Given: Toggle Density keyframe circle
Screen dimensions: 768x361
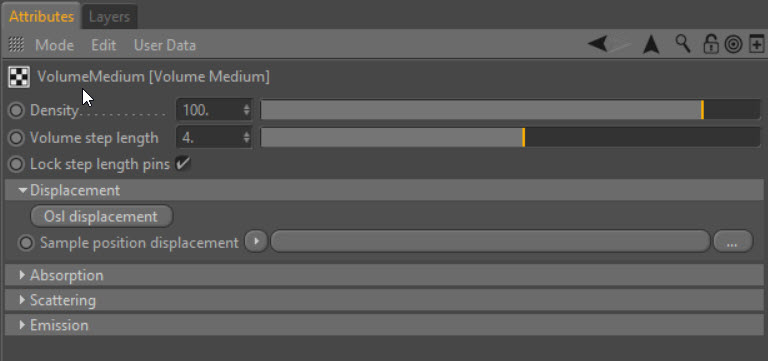Looking at the screenshot, I should point(16,110).
